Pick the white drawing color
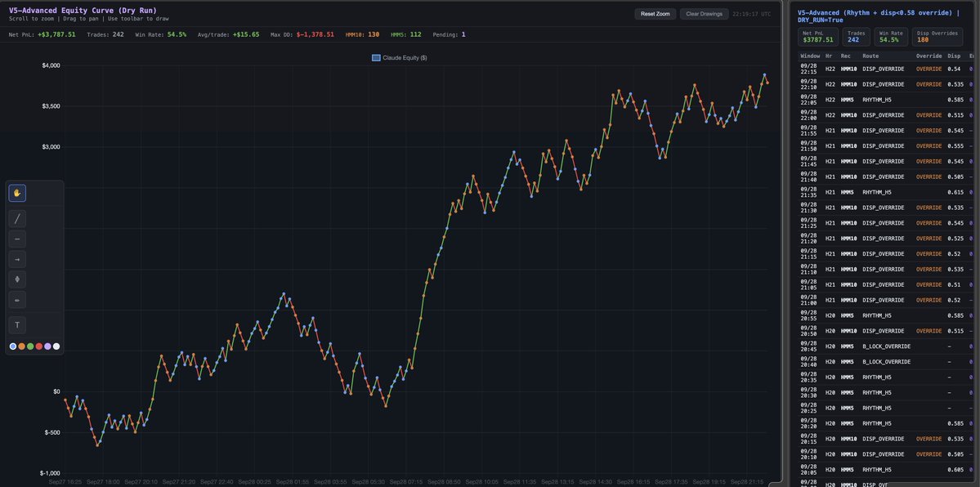The height and width of the screenshot is (487, 980). pos(56,346)
